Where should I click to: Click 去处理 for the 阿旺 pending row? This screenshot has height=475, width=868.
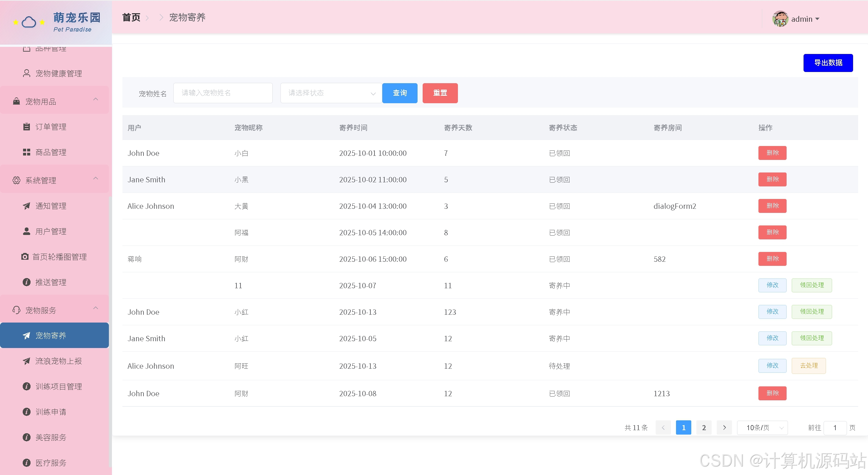click(x=809, y=366)
